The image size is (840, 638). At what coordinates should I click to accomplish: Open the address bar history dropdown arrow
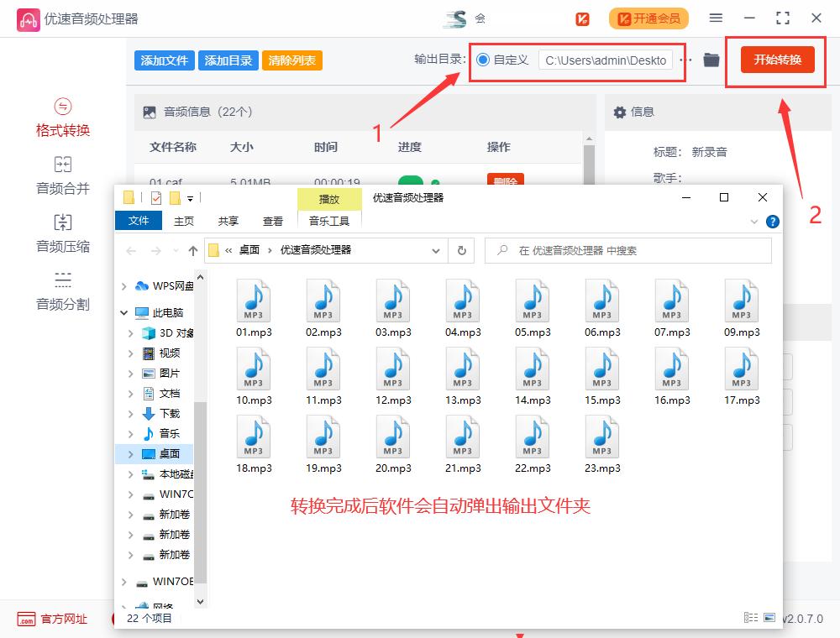pos(436,250)
